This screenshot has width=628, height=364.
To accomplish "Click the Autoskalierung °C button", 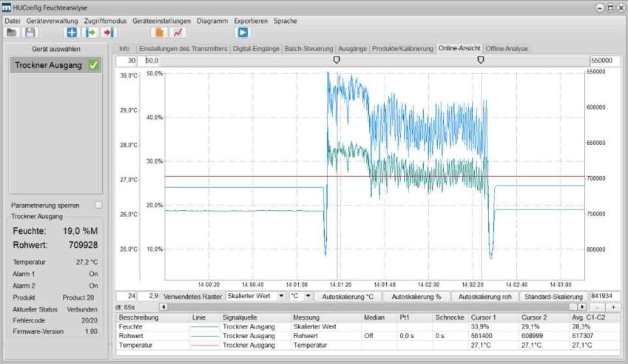I will tap(348, 296).
